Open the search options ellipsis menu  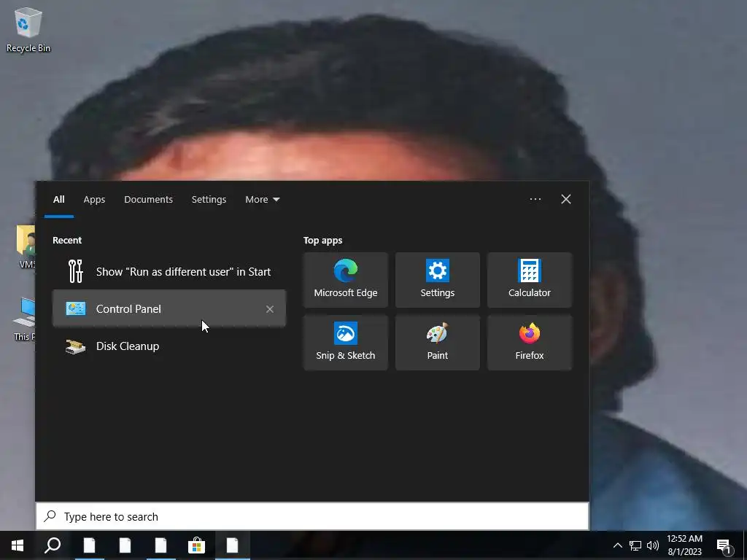point(535,199)
